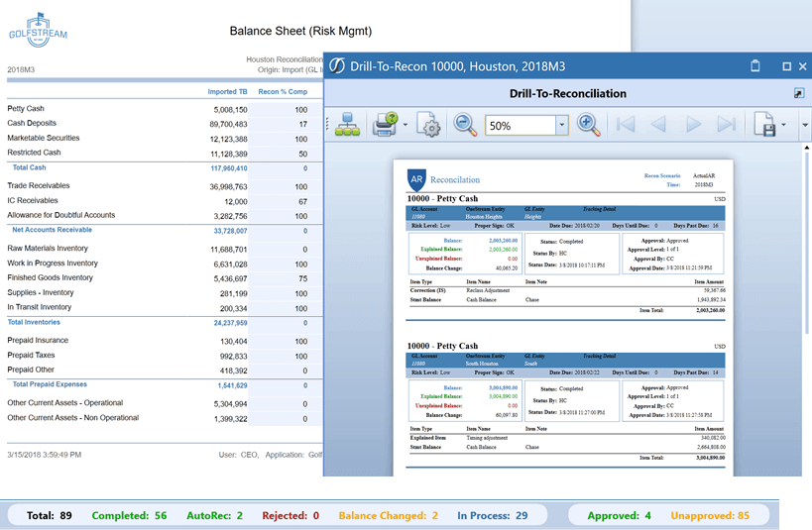Click the Total: 89 status entry
812x530 pixels.
[50, 516]
